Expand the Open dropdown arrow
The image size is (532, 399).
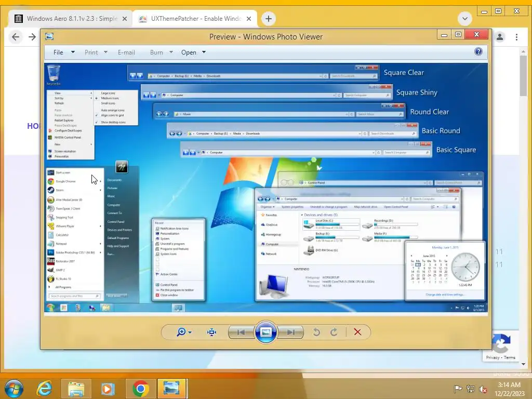tap(204, 52)
